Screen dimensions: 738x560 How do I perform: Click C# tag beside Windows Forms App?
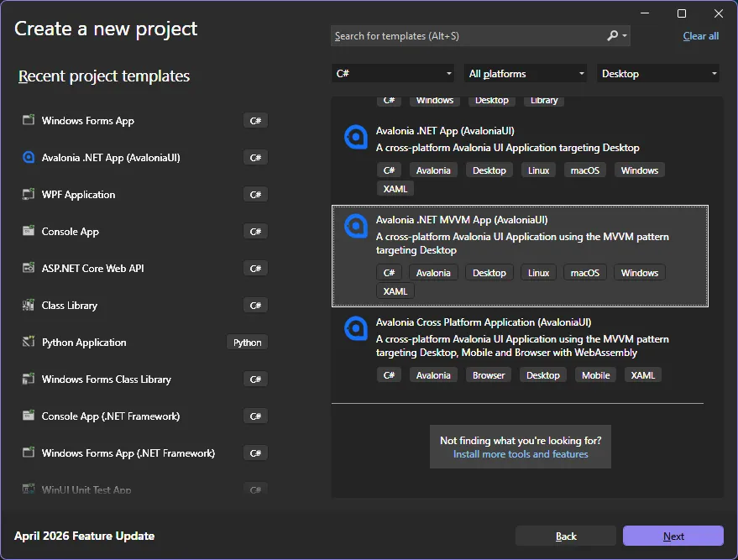pyautogui.click(x=255, y=120)
